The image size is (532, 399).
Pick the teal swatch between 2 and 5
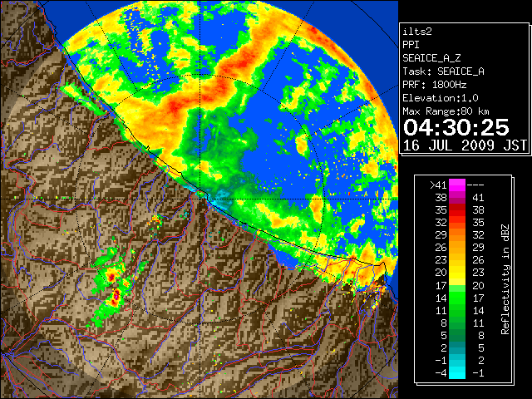[457, 347]
